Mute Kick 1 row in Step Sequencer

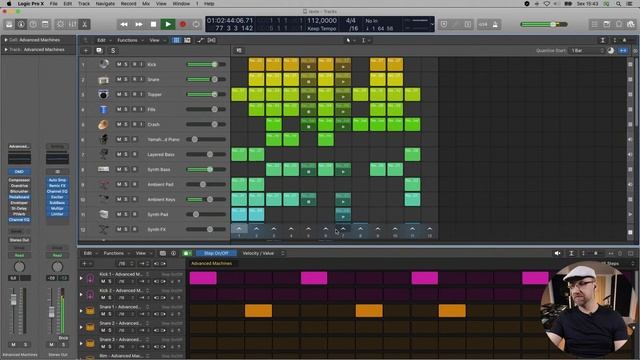pos(103,281)
